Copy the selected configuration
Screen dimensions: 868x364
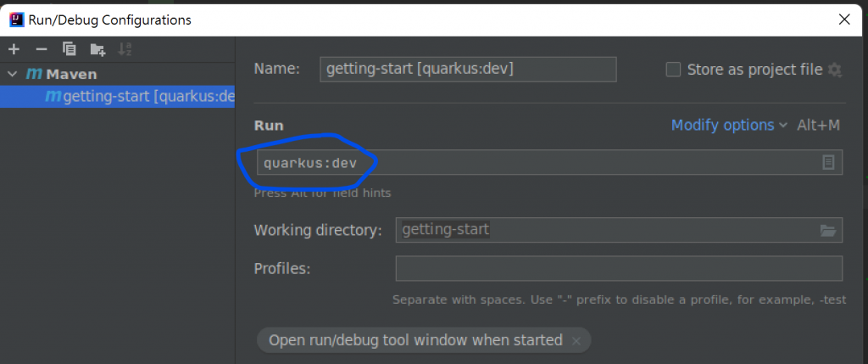(x=70, y=49)
